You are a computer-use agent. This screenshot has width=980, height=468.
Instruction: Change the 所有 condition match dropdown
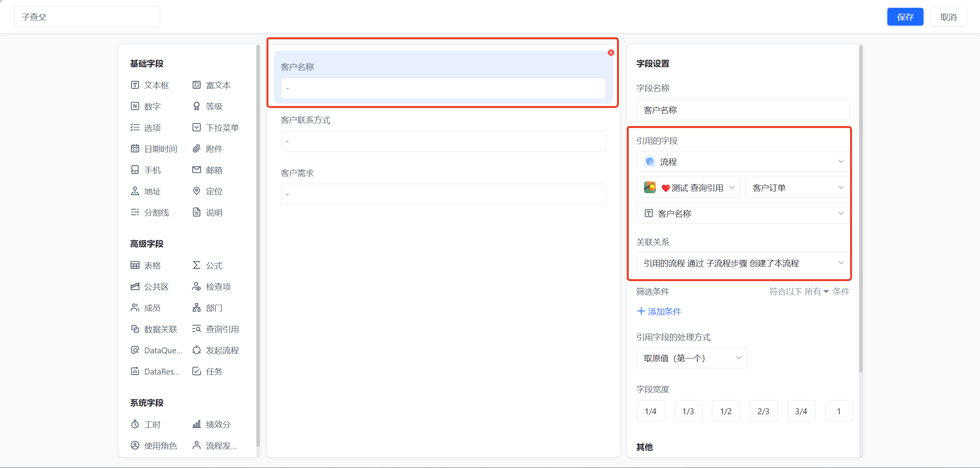pyautogui.click(x=817, y=292)
